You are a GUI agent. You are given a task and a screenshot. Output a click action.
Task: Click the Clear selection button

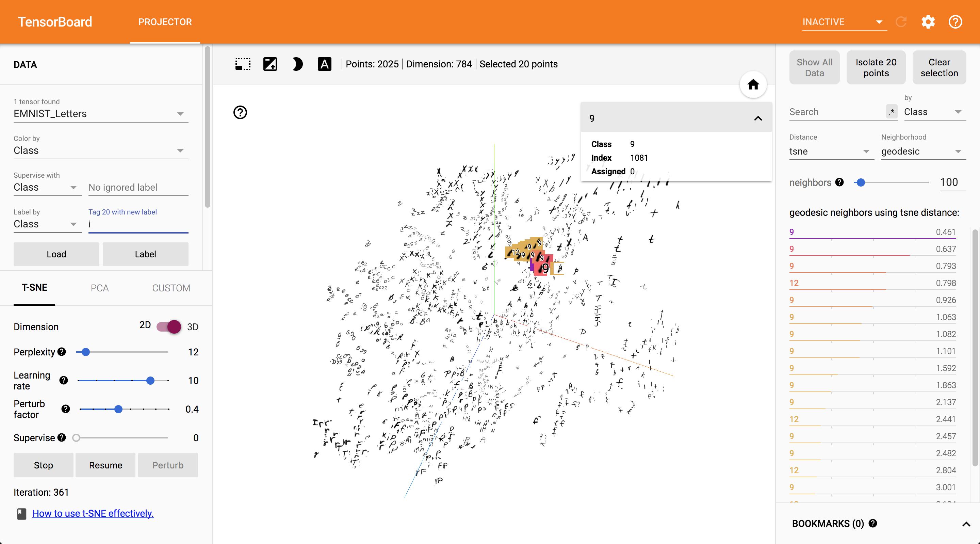click(939, 68)
